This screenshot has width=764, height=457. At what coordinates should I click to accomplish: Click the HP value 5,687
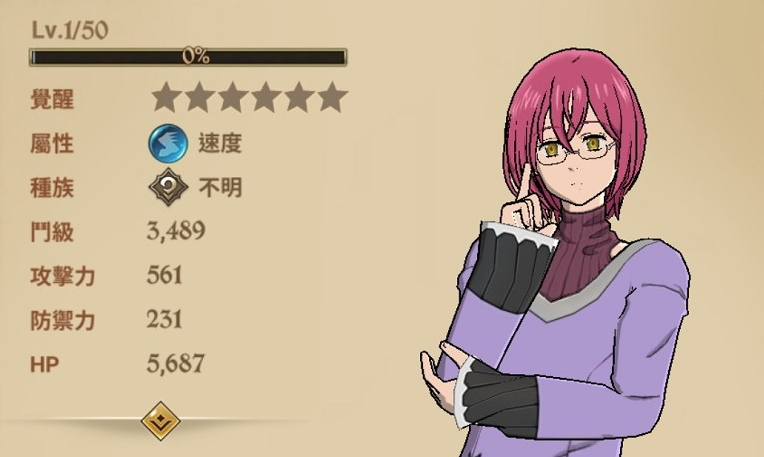(175, 363)
